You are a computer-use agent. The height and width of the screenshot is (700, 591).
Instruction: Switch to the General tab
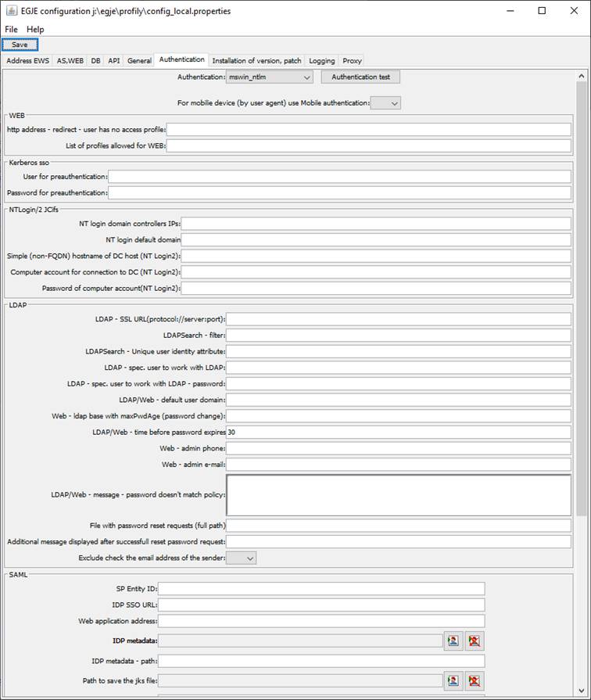pos(139,61)
